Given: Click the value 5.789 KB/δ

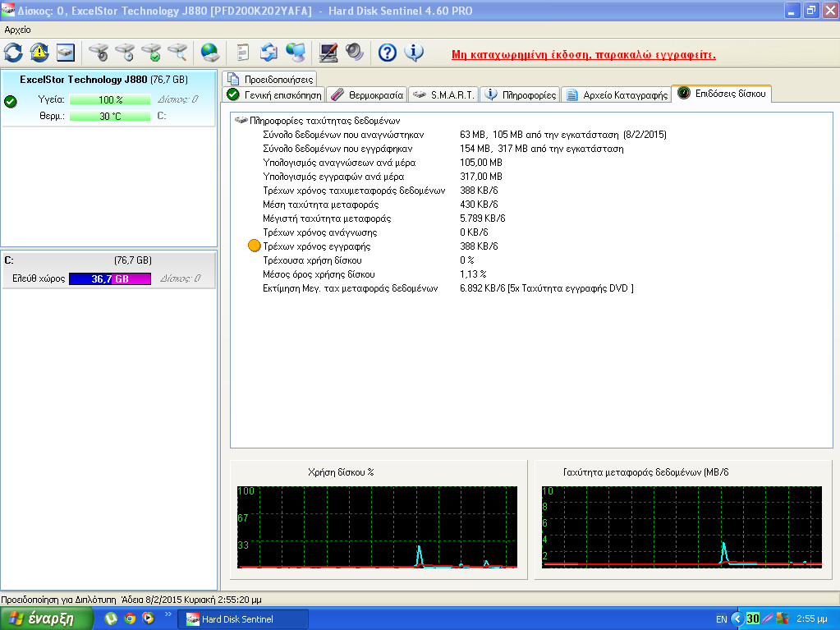Looking at the screenshot, I should point(483,218).
